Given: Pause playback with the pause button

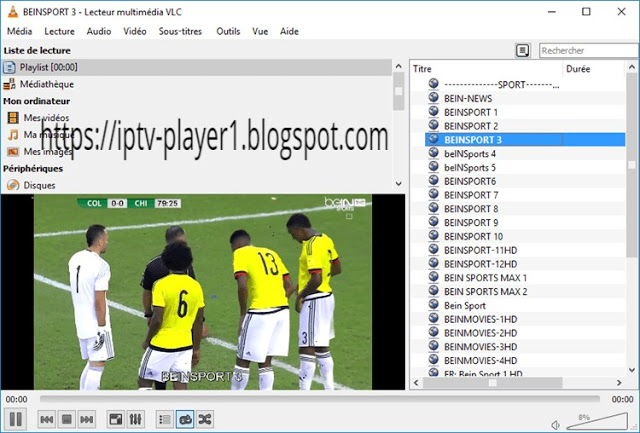Looking at the screenshot, I should (x=16, y=419).
